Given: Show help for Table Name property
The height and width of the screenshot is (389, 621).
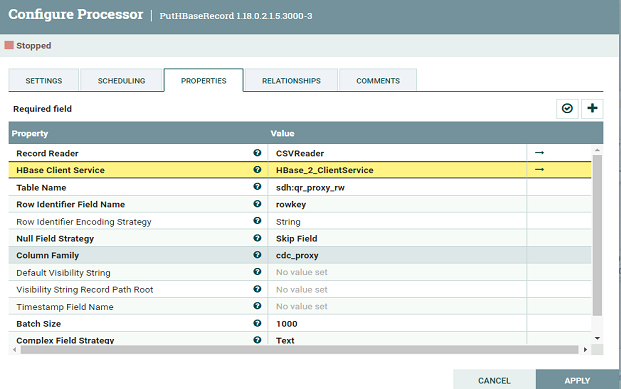Looking at the screenshot, I should 257,187.
